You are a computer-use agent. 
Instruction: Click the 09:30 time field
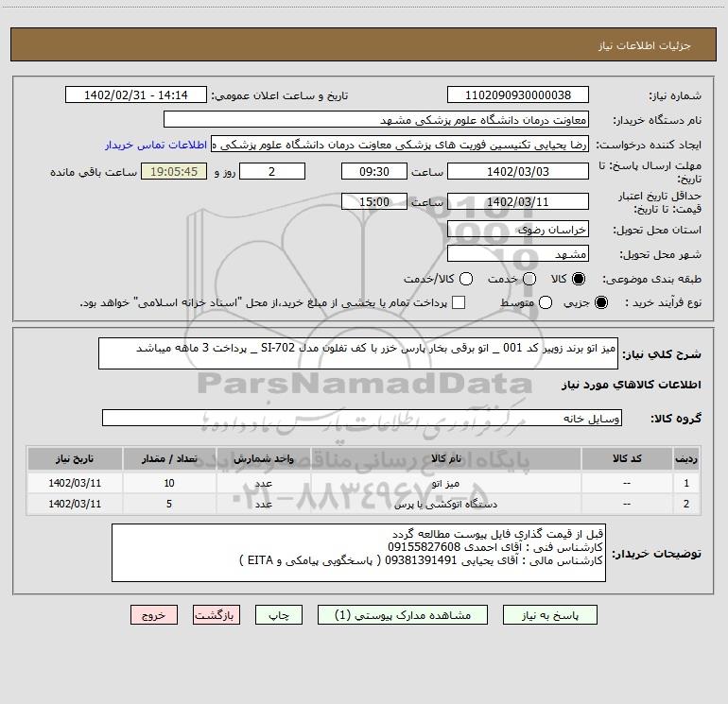click(374, 171)
